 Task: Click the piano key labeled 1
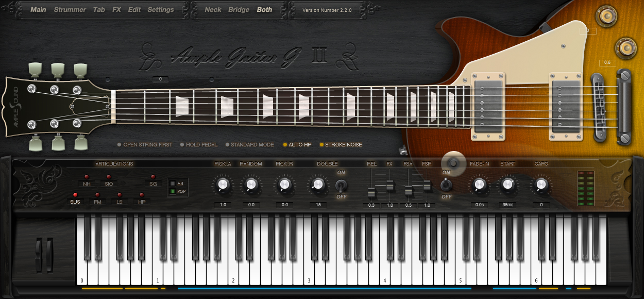[x=158, y=251]
